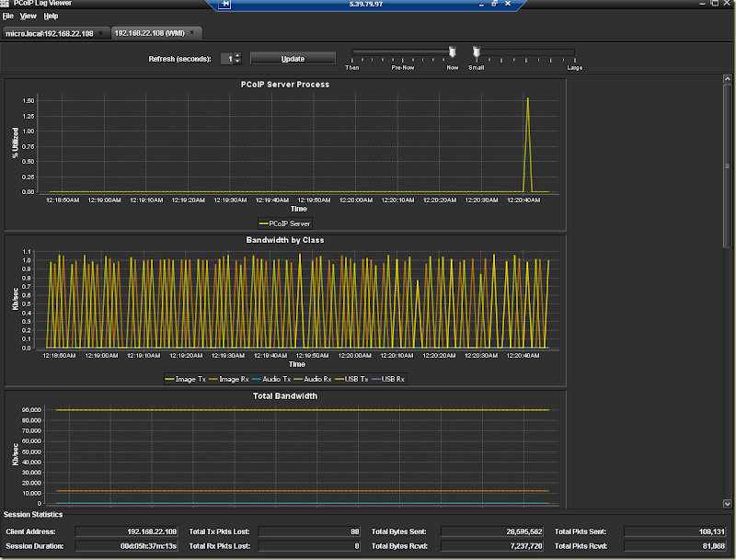Open the File menu
Viewport: 736px width, 560px height.
coord(7,17)
